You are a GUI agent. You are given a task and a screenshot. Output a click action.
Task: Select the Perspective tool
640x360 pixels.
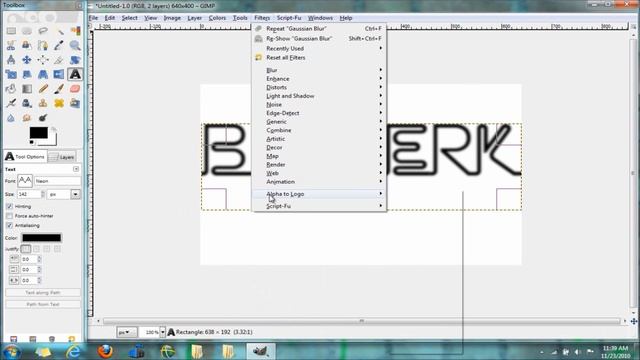pos(43,74)
